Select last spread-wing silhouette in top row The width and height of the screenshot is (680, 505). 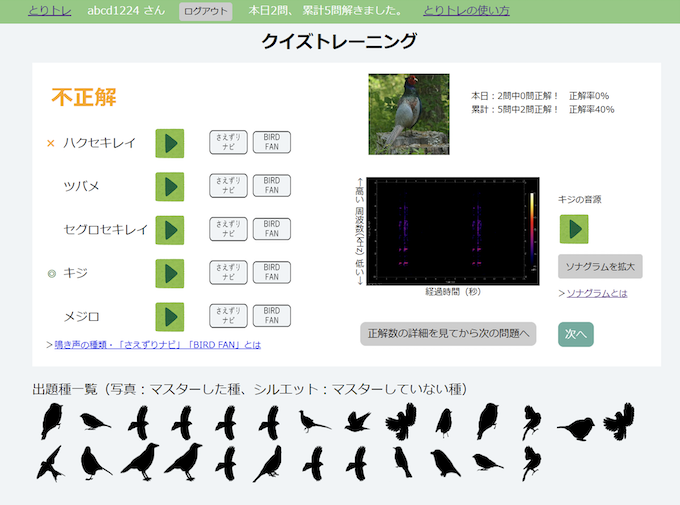pyautogui.click(x=619, y=421)
